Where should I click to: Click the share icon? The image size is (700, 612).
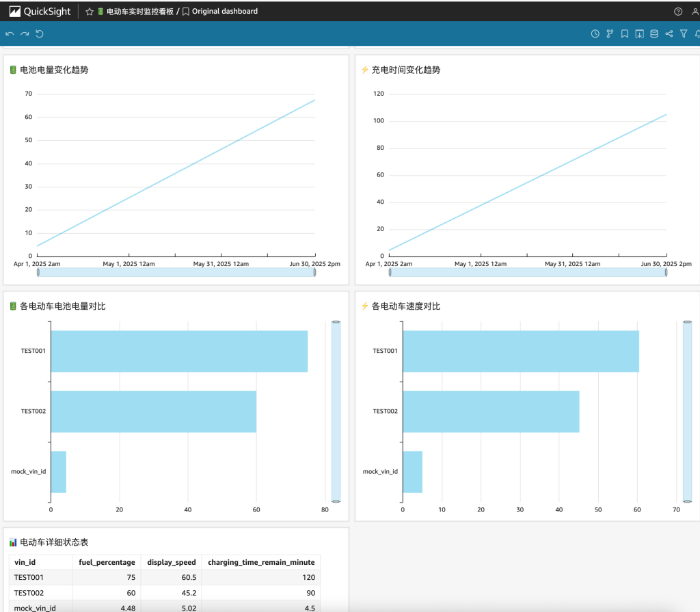tap(669, 34)
